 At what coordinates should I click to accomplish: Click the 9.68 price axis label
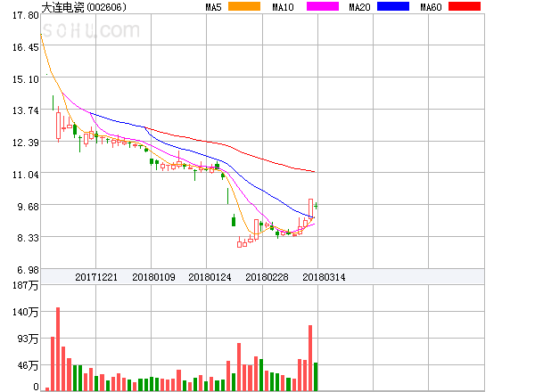point(28,207)
